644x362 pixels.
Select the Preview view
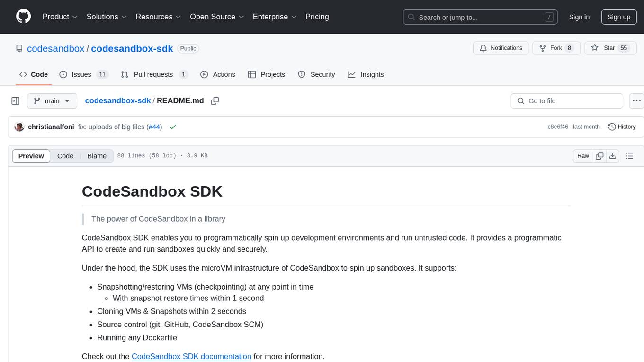tap(31, 156)
